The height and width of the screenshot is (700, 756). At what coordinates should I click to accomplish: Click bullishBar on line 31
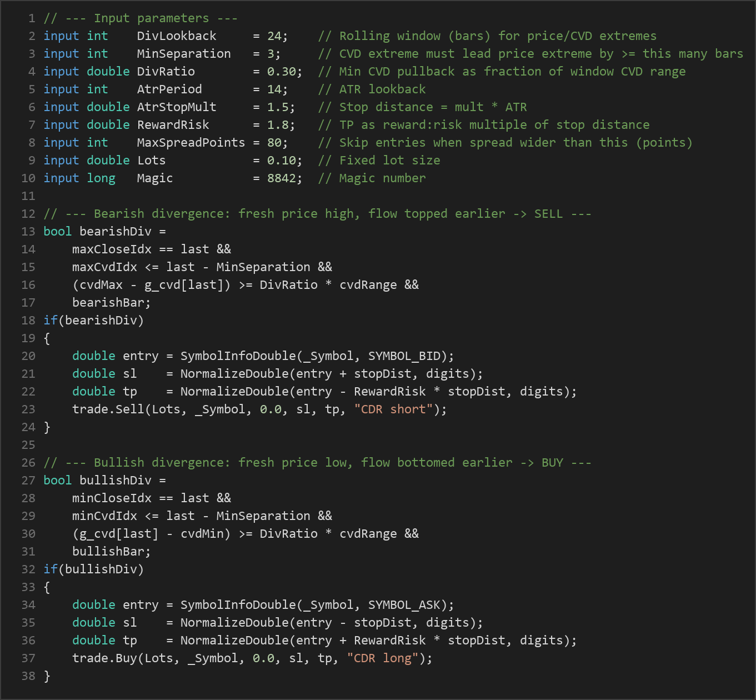[108, 552]
